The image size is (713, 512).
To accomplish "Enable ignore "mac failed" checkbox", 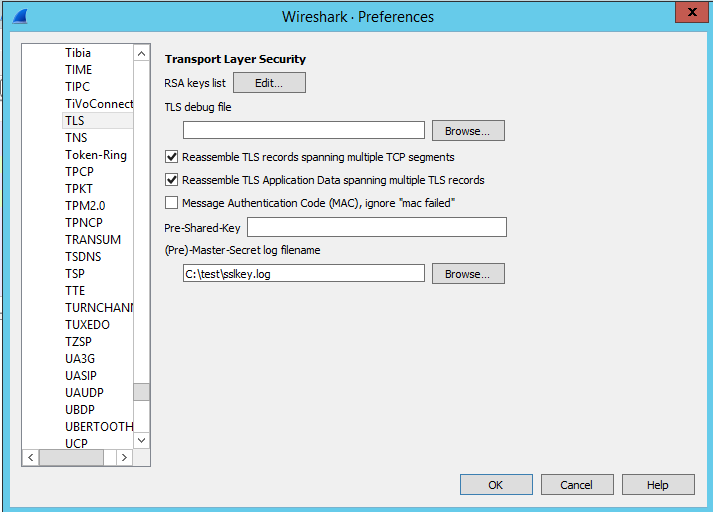I will pyautogui.click(x=171, y=203).
